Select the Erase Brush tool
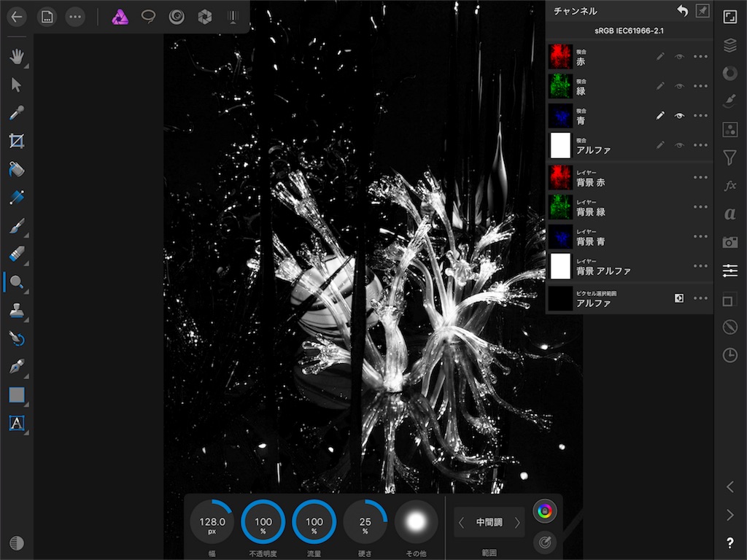Image resolution: width=747 pixels, height=560 pixels. coord(17,254)
